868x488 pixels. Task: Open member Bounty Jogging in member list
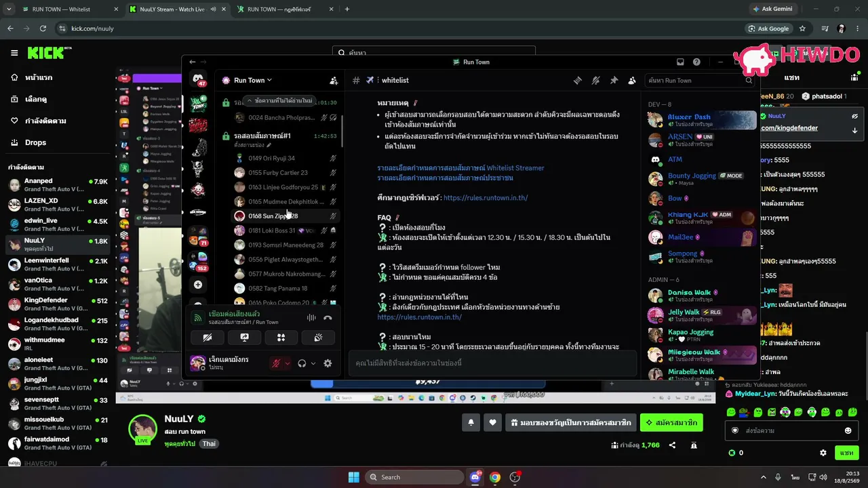[701, 179]
